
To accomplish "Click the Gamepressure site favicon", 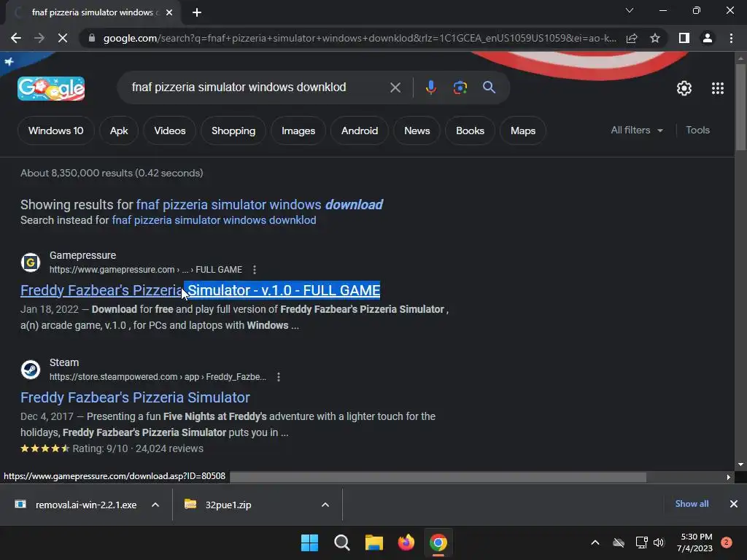I will [31, 262].
